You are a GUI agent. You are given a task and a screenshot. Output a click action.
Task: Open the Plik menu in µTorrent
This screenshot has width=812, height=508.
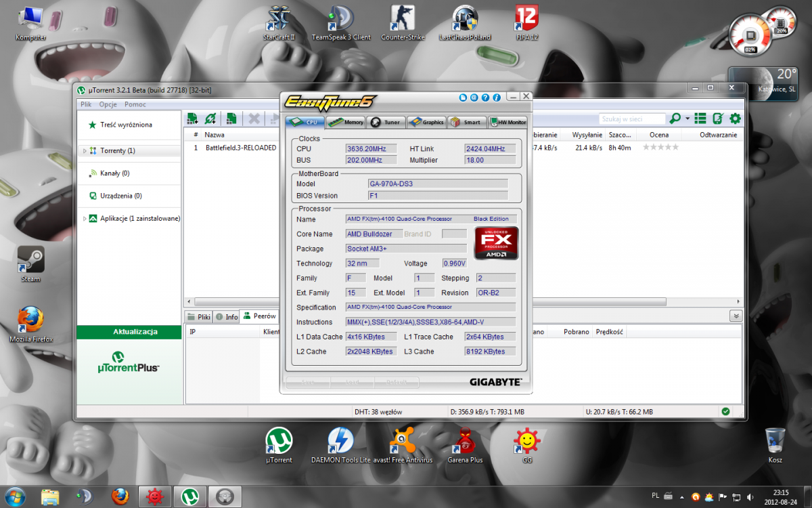(86, 104)
